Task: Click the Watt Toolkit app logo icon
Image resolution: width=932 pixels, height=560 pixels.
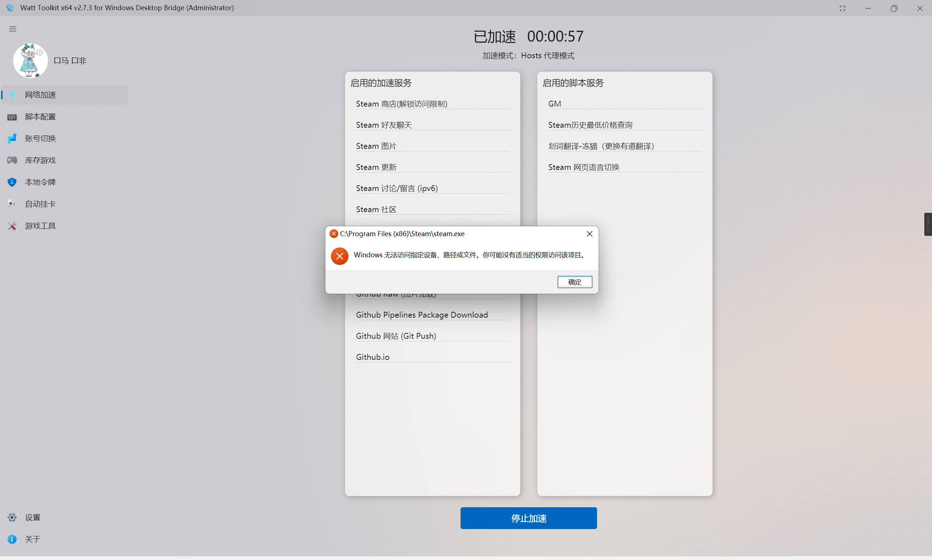Action: coord(10,8)
